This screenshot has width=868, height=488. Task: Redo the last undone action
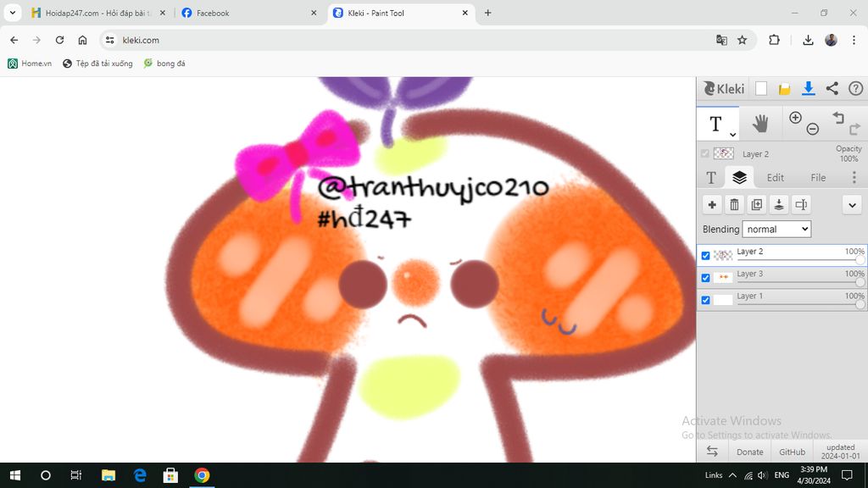[854, 129]
